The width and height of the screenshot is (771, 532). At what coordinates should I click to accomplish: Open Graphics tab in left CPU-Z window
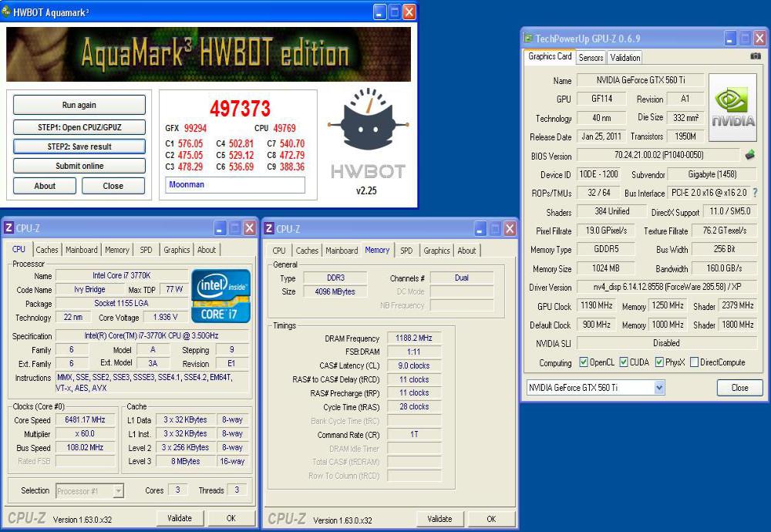[177, 250]
